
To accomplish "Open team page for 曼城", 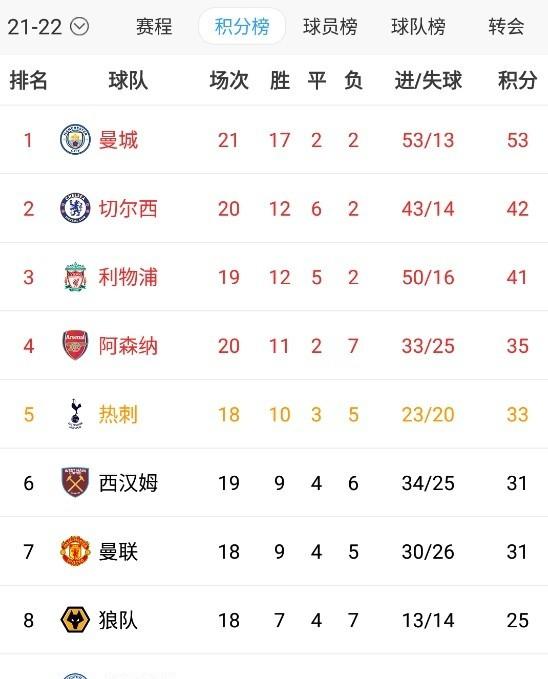I will point(118,140).
